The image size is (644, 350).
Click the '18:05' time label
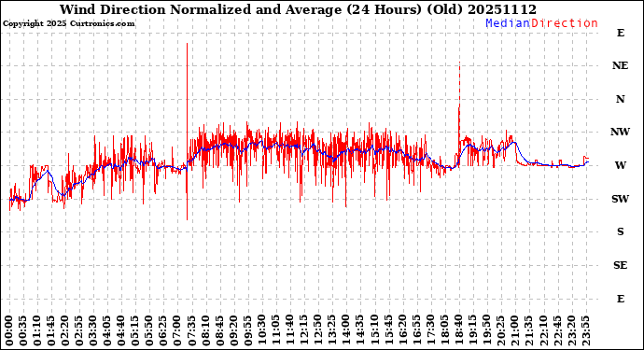(x=444, y=331)
